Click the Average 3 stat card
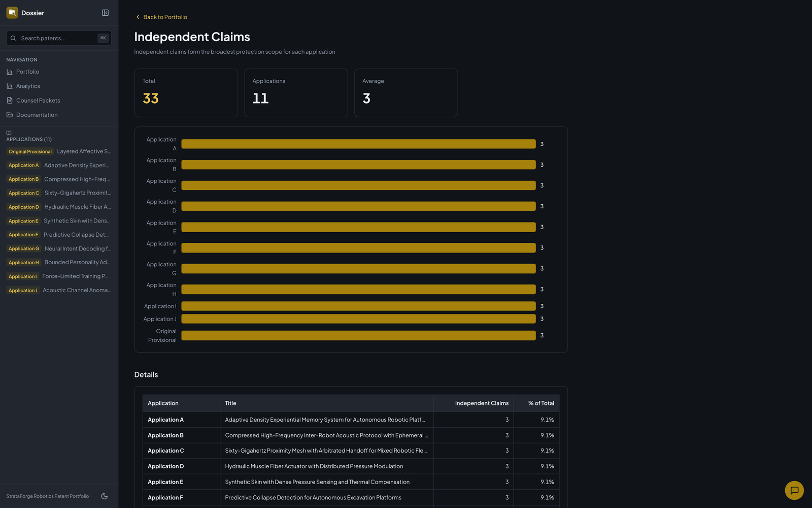The image size is (812, 508). (406, 93)
